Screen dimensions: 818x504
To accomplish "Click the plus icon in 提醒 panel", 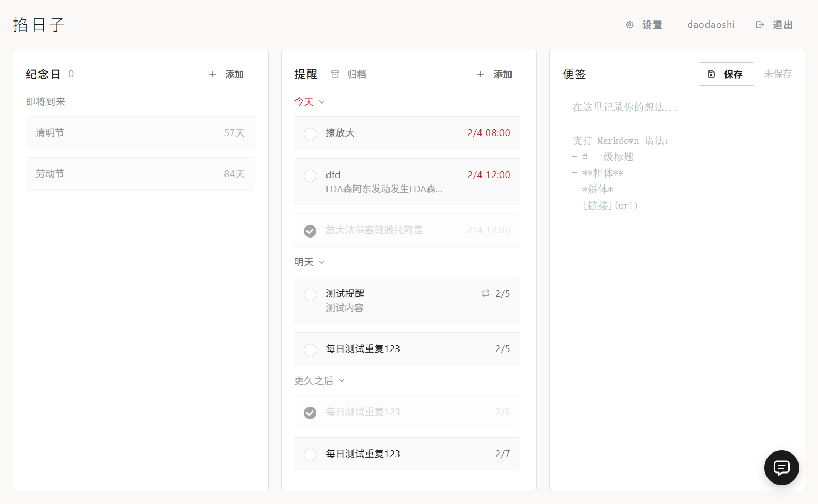I will 480,74.
